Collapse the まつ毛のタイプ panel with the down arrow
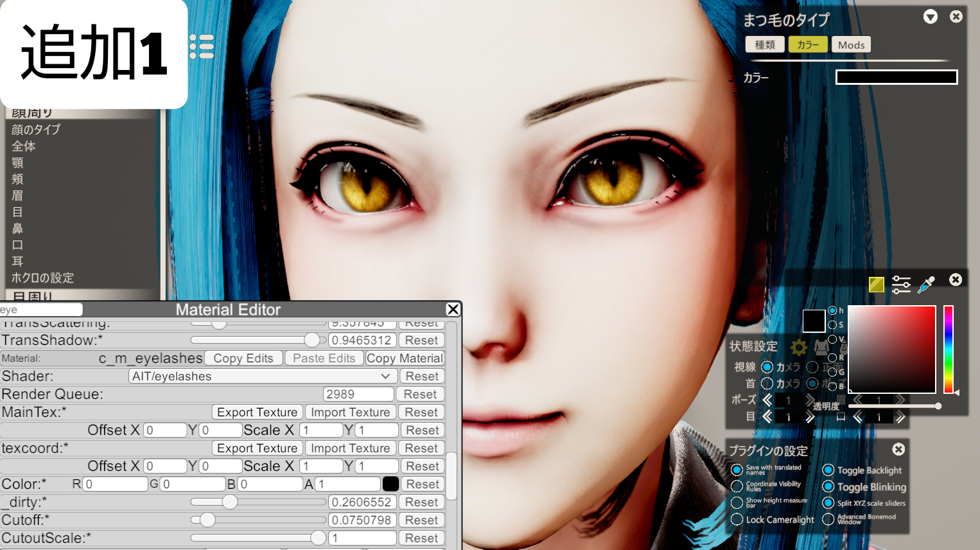980x550 pixels. pos(931,17)
